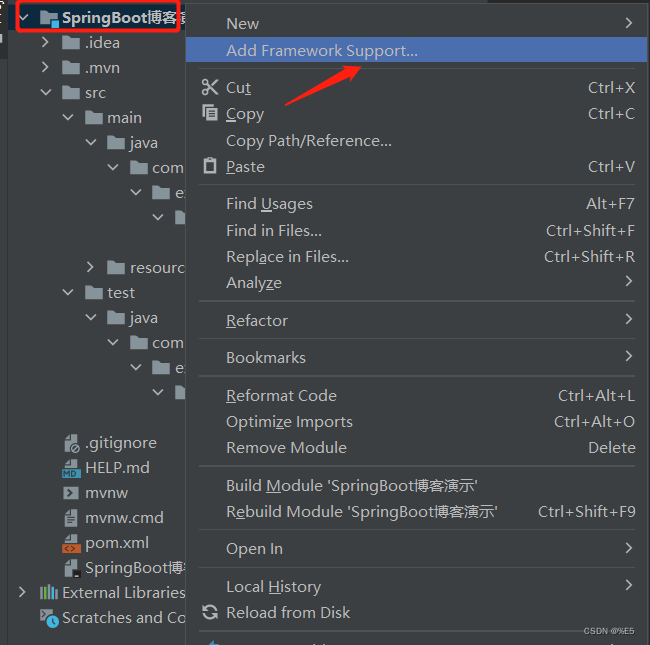
Task: Open the Bookmarks submenu
Action: (416, 357)
